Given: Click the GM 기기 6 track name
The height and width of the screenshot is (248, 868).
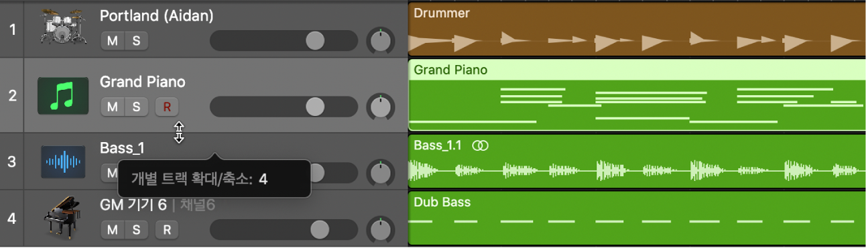Looking at the screenshot, I should [133, 205].
